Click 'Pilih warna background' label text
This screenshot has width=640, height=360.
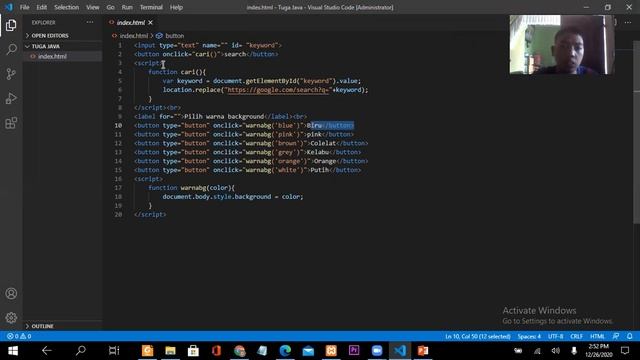pyautogui.click(x=224, y=117)
